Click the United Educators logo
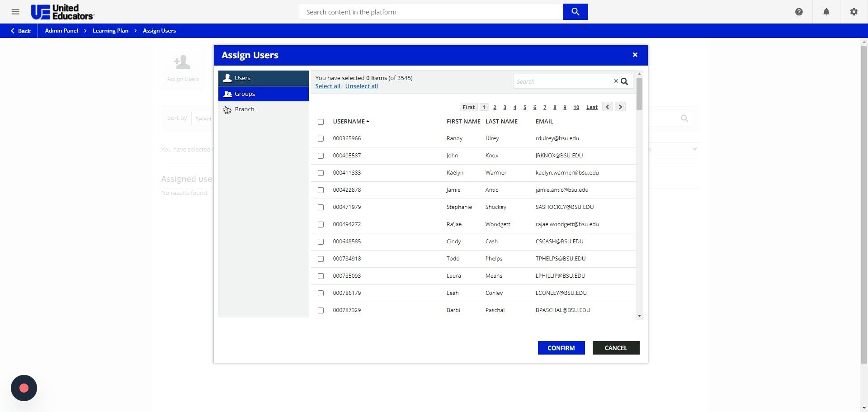The width and height of the screenshot is (868, 412). (x=62, y=12)
